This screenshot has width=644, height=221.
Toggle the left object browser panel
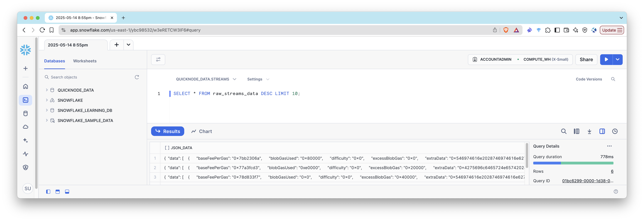click(x=48, y=192)
